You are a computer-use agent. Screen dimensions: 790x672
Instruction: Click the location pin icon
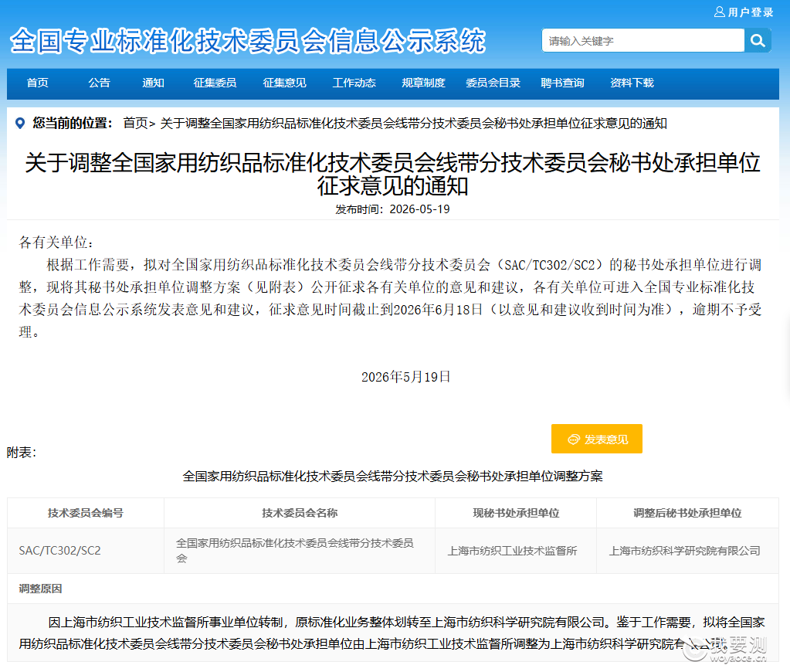[20, 123]
